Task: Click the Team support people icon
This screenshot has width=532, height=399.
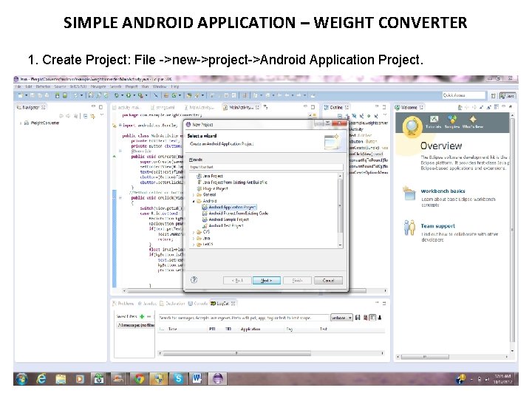Action: point(409,228)
